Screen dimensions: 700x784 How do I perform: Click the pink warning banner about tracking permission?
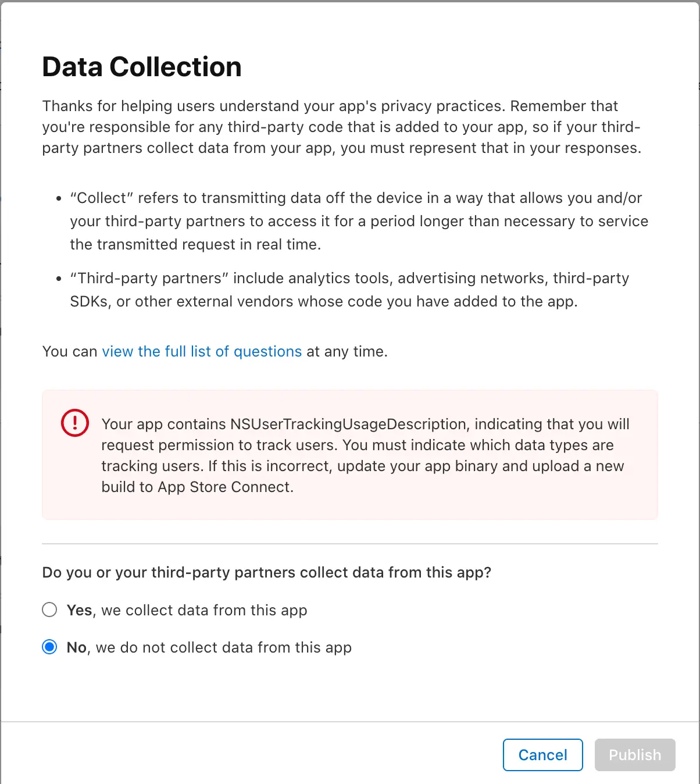[349, 455]
